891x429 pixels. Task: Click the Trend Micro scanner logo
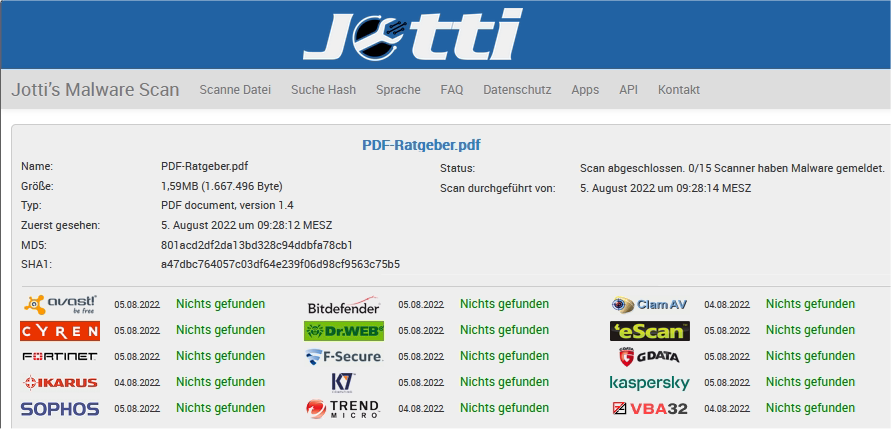click(343, 409)
